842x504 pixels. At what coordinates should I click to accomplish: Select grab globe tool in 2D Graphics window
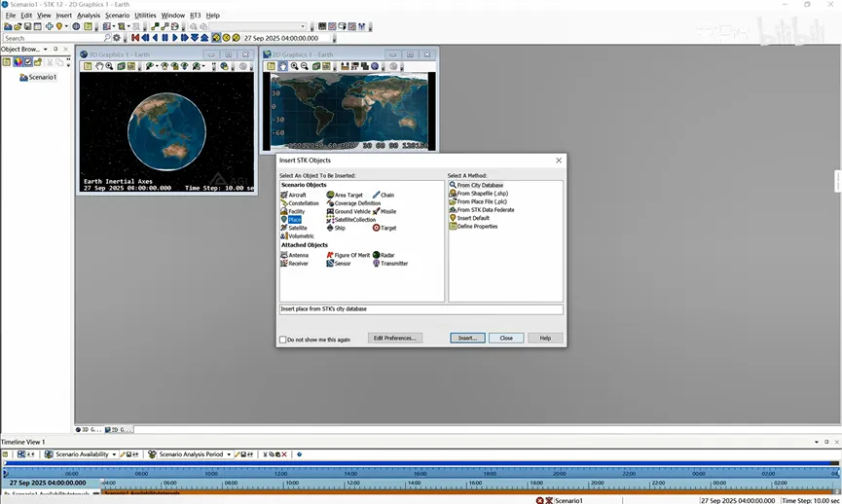point(283,66)
